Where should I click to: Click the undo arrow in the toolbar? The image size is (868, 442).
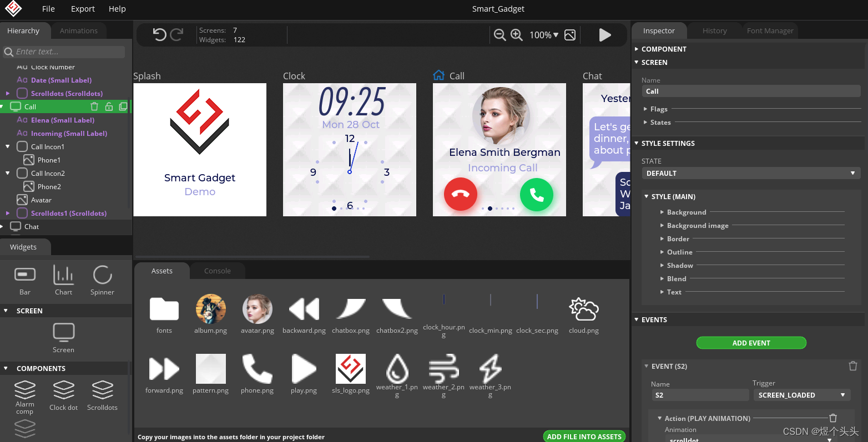click(159, 35)
